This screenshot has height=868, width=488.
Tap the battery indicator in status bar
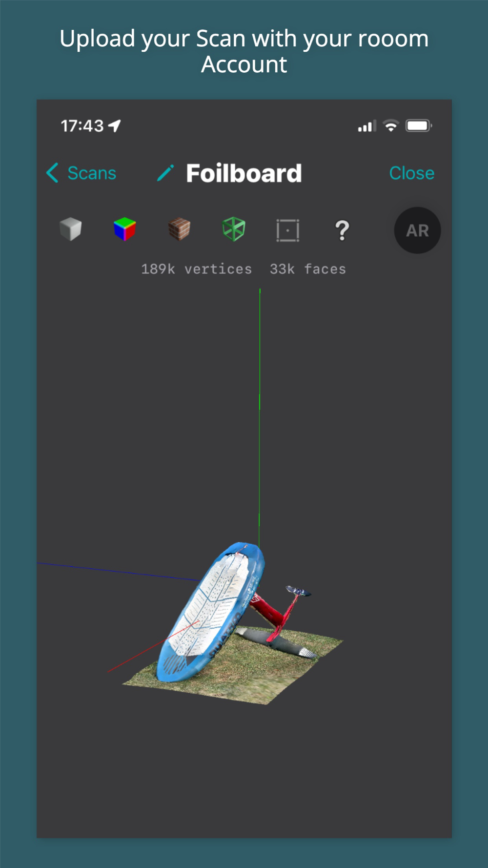[419, 126]
